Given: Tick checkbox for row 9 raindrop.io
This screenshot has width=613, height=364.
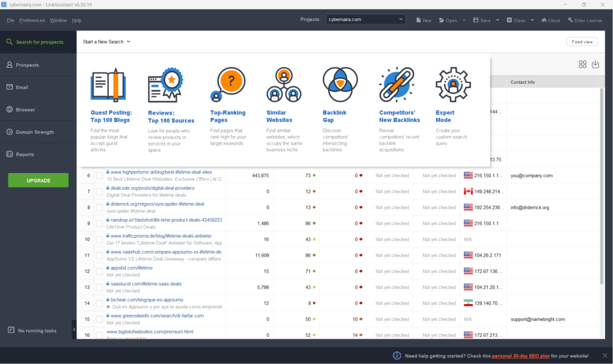Looking at the screenshot, I should (x=99, y=224).
